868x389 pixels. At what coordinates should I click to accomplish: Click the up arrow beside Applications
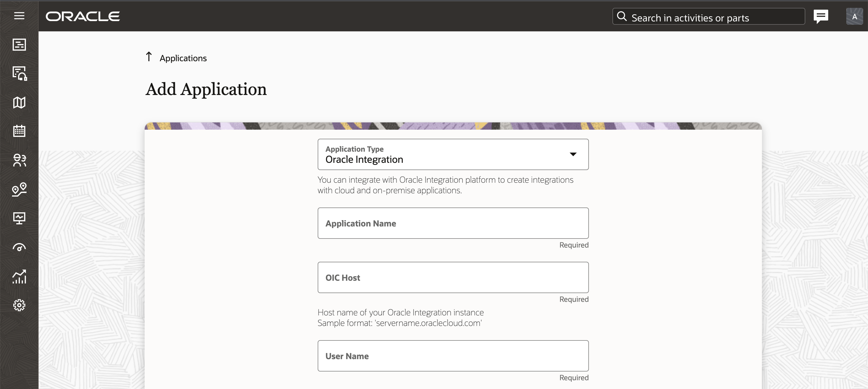(x=149, y=57)
